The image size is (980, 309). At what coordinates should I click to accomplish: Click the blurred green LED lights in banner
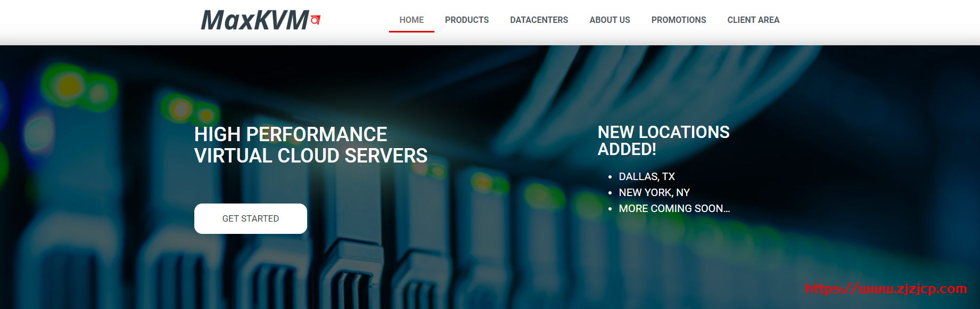(80, 88)
